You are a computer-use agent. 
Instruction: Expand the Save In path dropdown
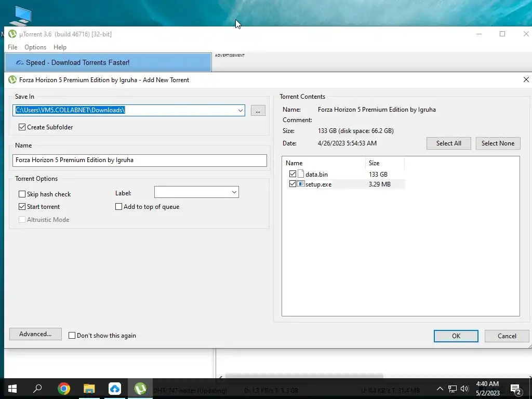click(241, 110)
